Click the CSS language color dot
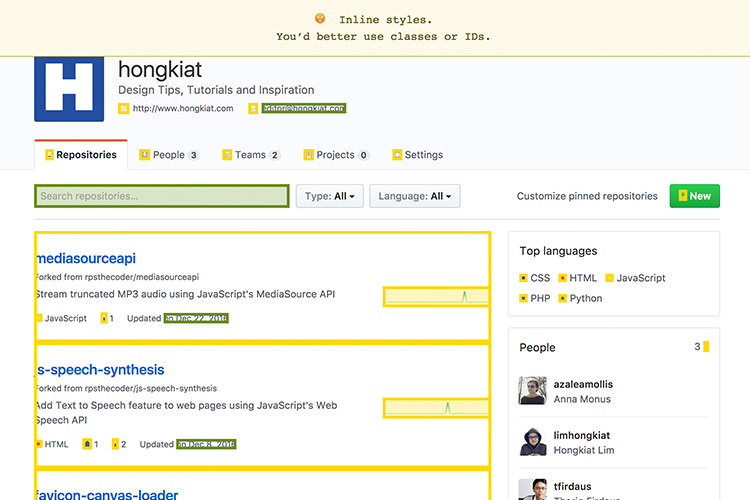The width and height of the screenshot is (750, 500). pyautogui.click(x=523, y=278)
